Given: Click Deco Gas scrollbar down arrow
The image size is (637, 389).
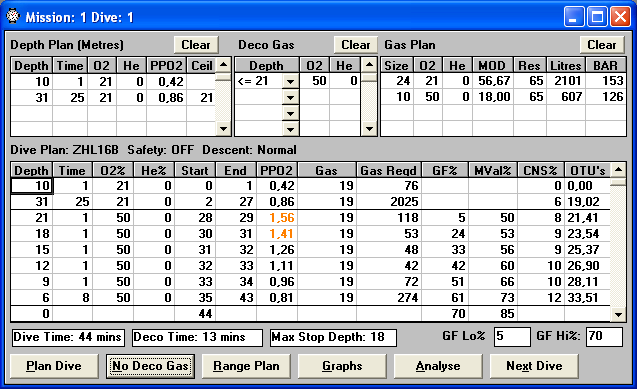Looking at the screenshot, I should pyautogui.click(x=369, y=129).
